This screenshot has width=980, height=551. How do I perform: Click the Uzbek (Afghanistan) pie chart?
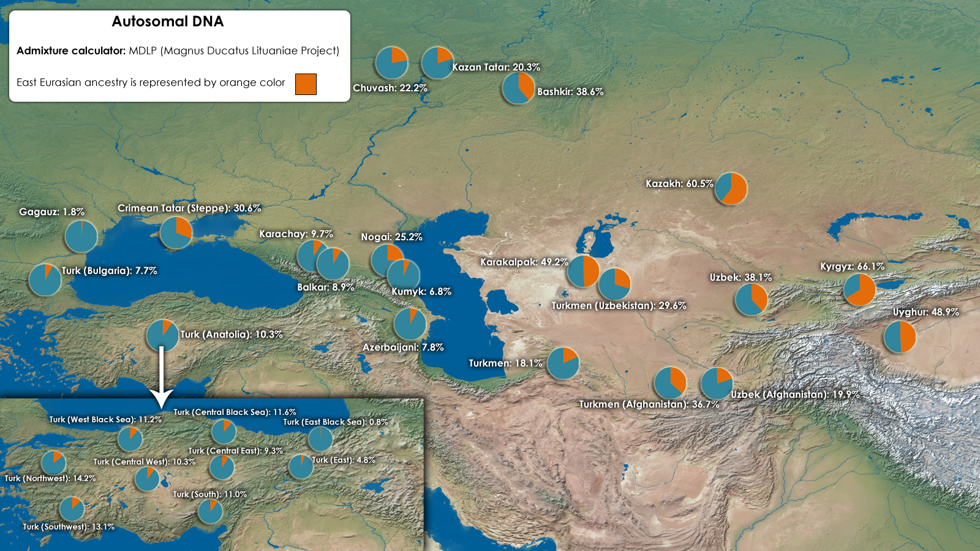click(x=717, y=383)
